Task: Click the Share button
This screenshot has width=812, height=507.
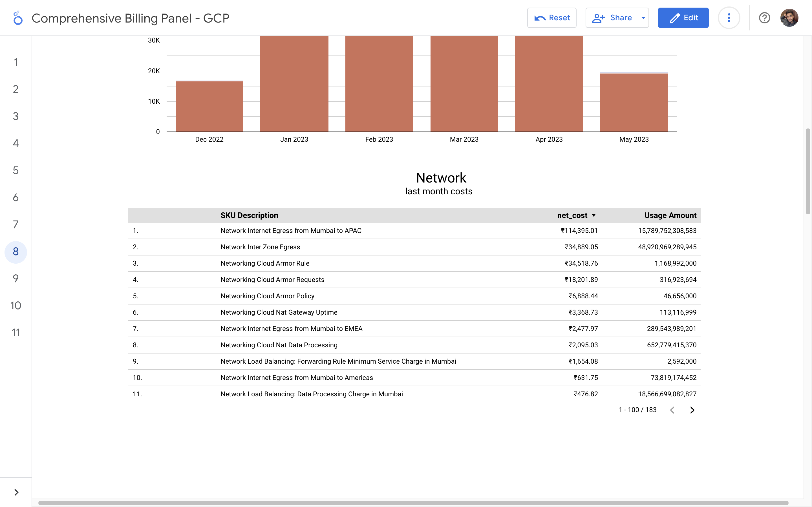Action: tap(612, 18)
